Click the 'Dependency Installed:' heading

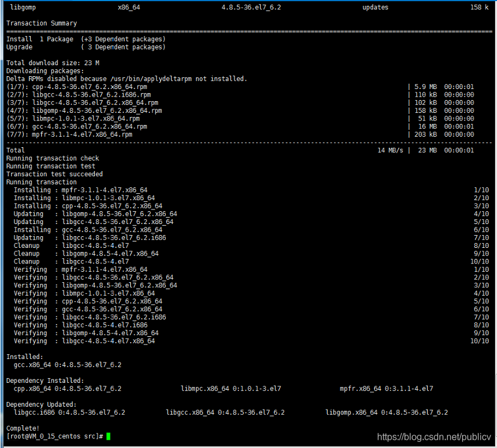(45, 381)
